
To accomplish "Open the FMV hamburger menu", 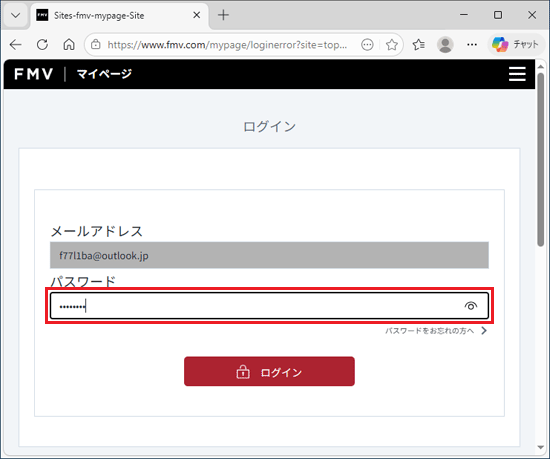I will click(x=517, y=74).
